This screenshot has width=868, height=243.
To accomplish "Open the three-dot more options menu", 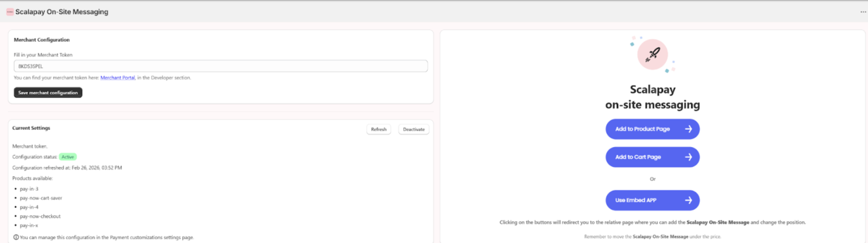I will click(x=863, y=12).
